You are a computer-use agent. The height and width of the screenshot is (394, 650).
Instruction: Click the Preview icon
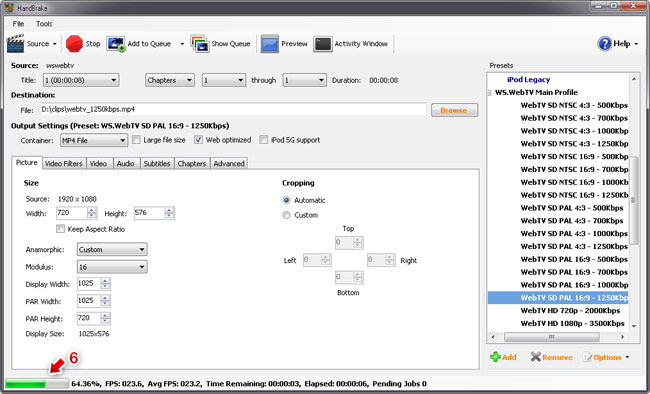click(269, 44)
